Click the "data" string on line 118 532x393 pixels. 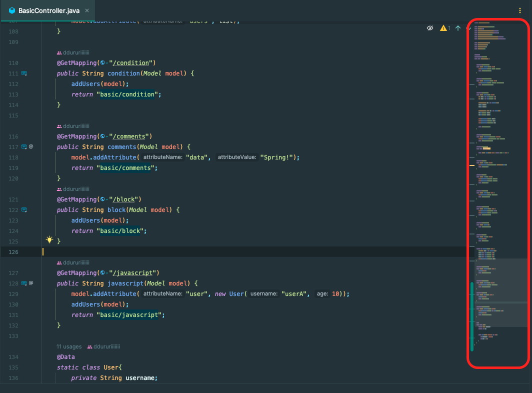(197, 157)
